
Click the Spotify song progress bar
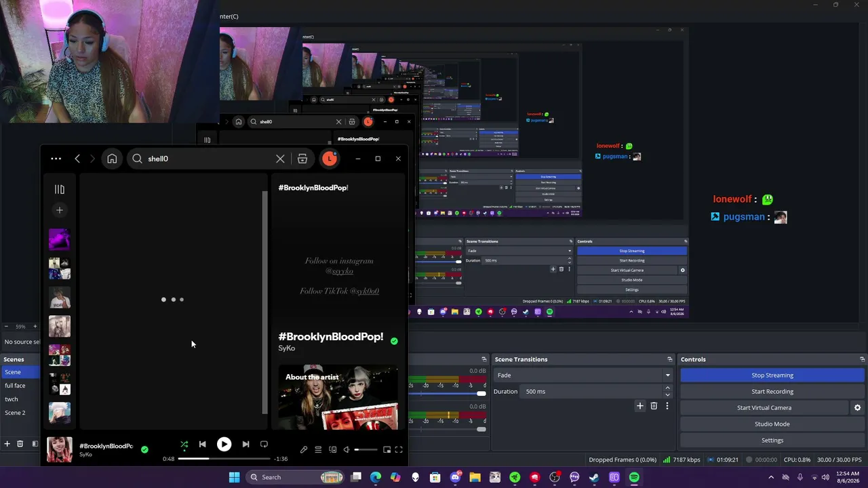pyautogui.click(x=224, y=459)
